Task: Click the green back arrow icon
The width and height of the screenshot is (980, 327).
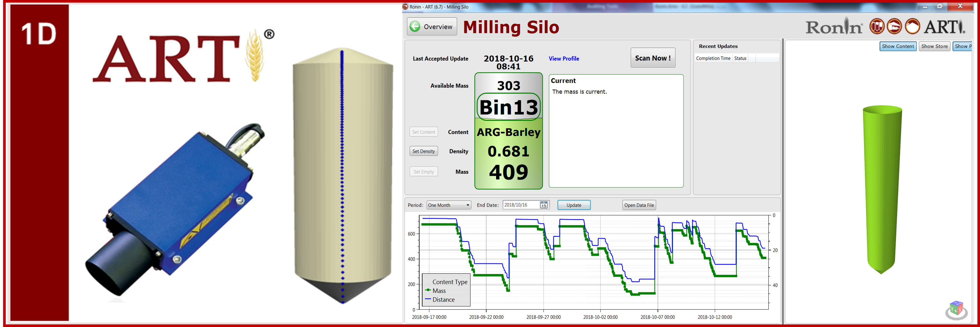Action: pos(415,26)
